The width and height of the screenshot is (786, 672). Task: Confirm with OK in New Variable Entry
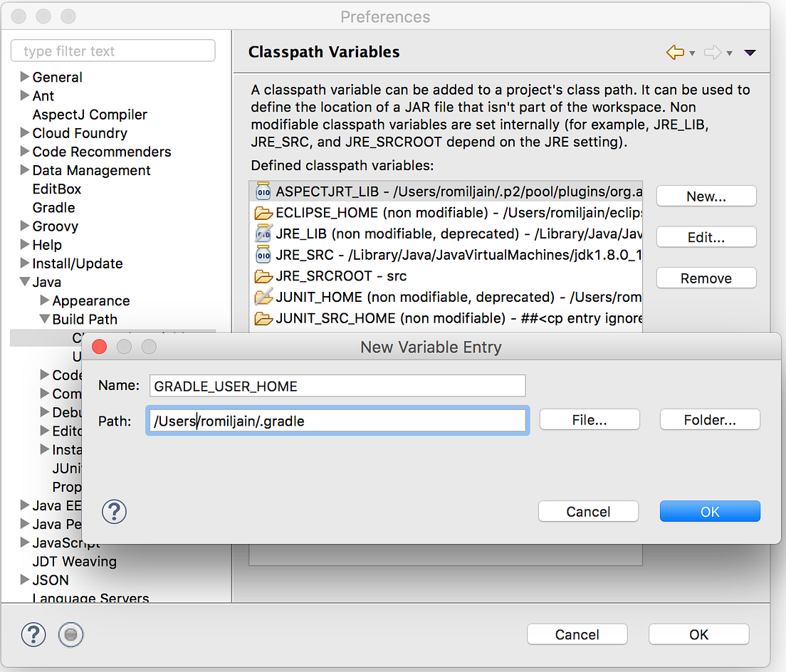(709, 511)
